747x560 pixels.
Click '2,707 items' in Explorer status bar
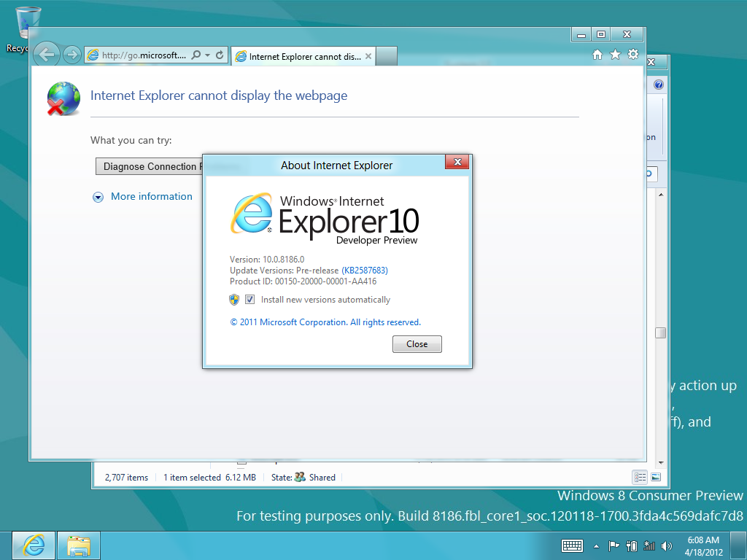(126, 478)
